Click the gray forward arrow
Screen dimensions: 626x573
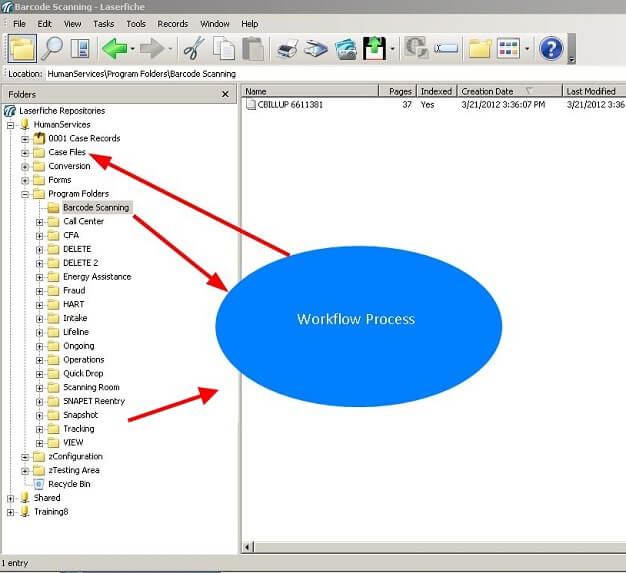(x=152, y=49)
